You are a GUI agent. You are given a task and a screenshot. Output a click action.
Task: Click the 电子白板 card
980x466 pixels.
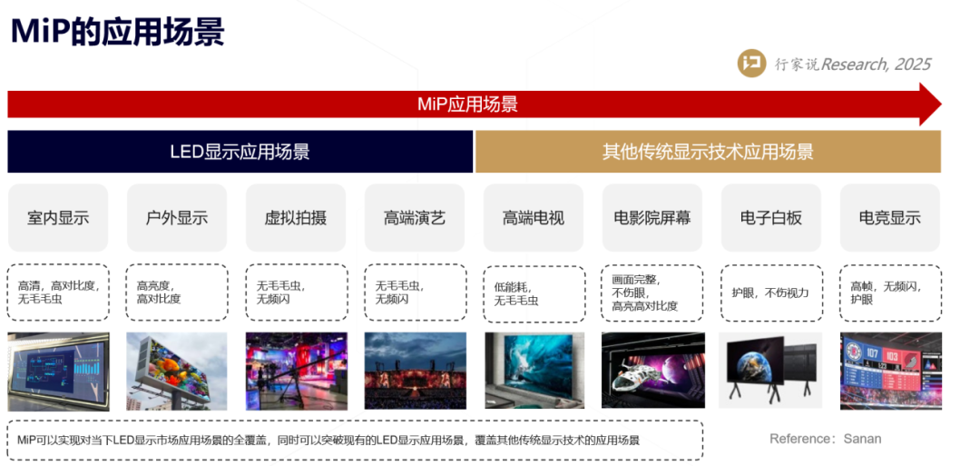pyautogui.click(x=771, y=218)
